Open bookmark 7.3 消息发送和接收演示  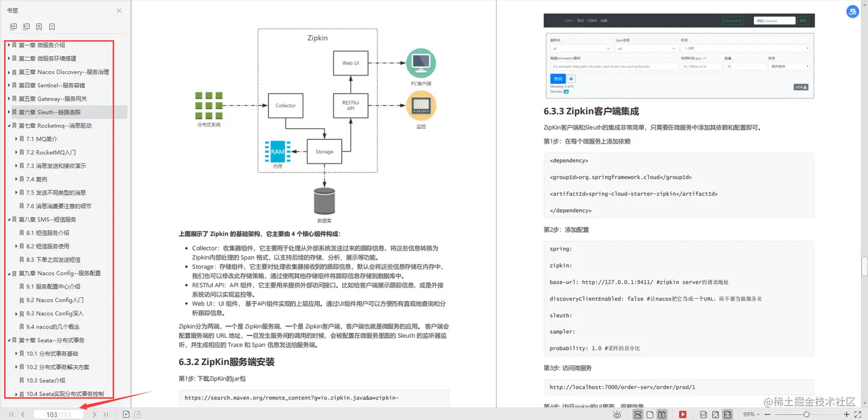56,165
